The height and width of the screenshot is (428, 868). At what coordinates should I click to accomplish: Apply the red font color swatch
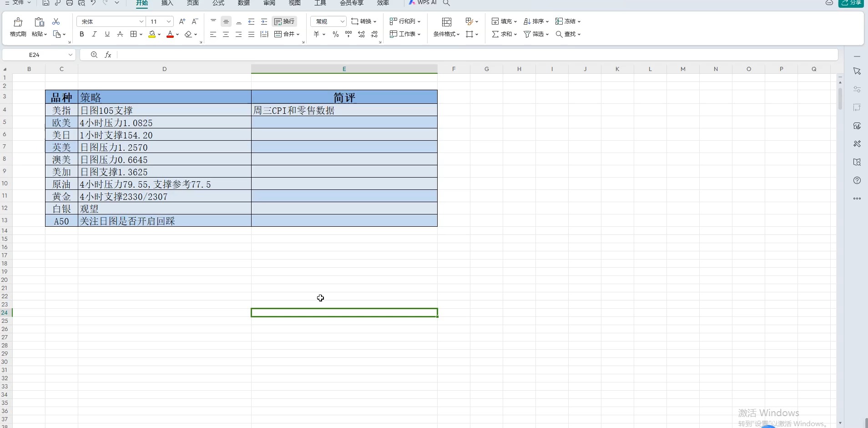tap(170, 34)
